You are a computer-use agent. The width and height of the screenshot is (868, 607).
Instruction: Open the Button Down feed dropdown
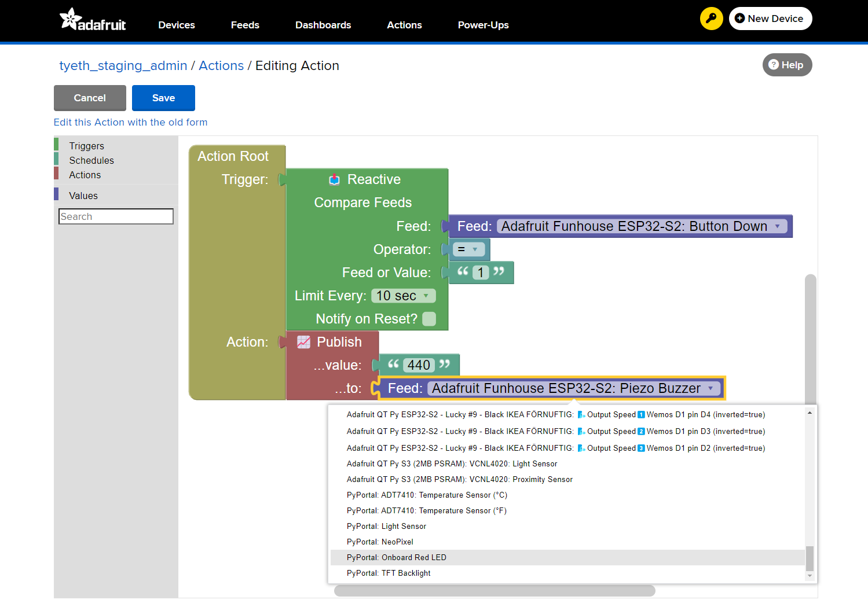pyautogui.click(x=778, y=226)
